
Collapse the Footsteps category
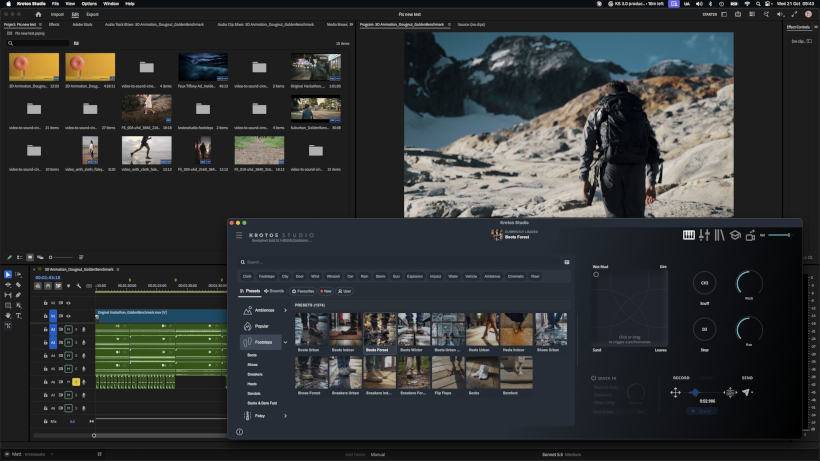tap(286, 342)
